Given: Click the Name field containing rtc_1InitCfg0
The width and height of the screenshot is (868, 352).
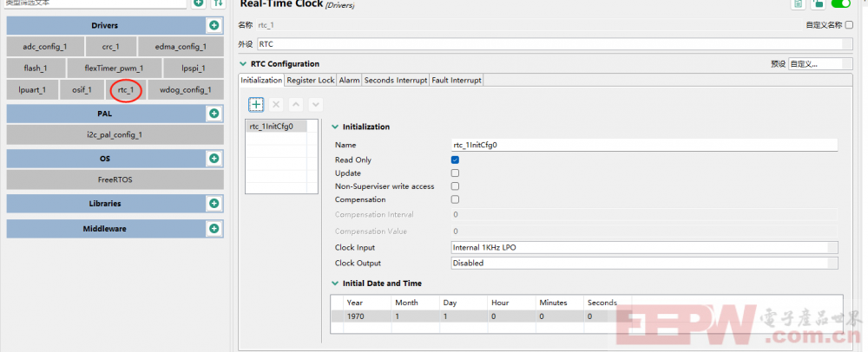Looking at the screenshot, I should coord(644,145).
